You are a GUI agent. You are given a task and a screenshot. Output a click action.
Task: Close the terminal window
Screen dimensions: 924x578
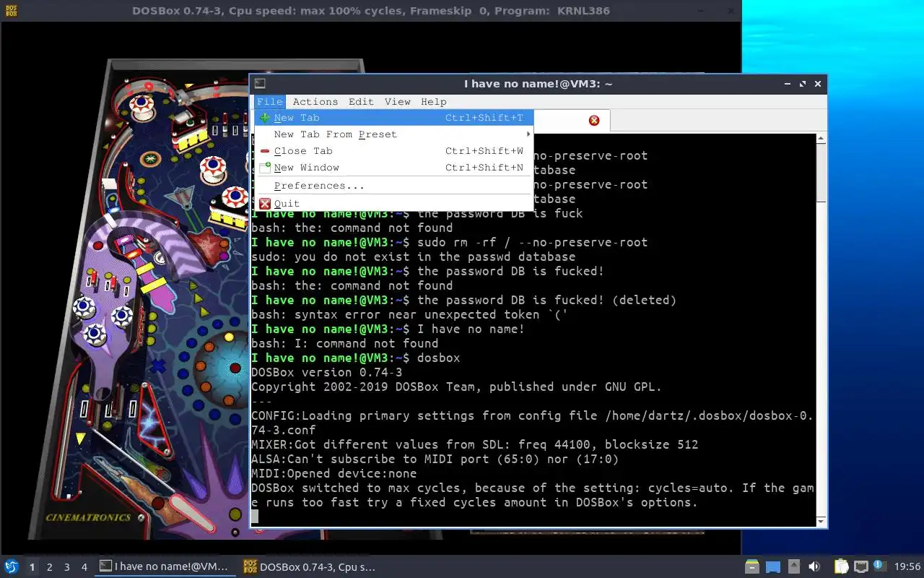coord(818,84)
